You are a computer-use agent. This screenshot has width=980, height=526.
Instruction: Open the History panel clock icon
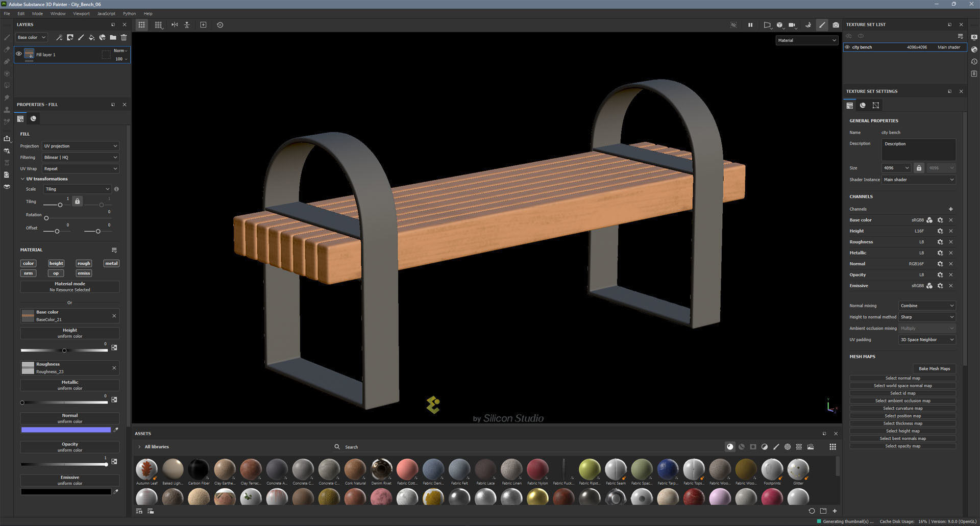point(974,62)
